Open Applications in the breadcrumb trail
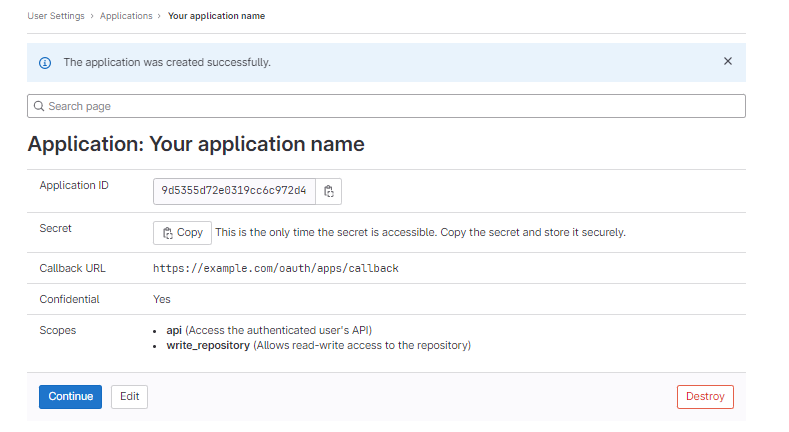 pos(126,16)
